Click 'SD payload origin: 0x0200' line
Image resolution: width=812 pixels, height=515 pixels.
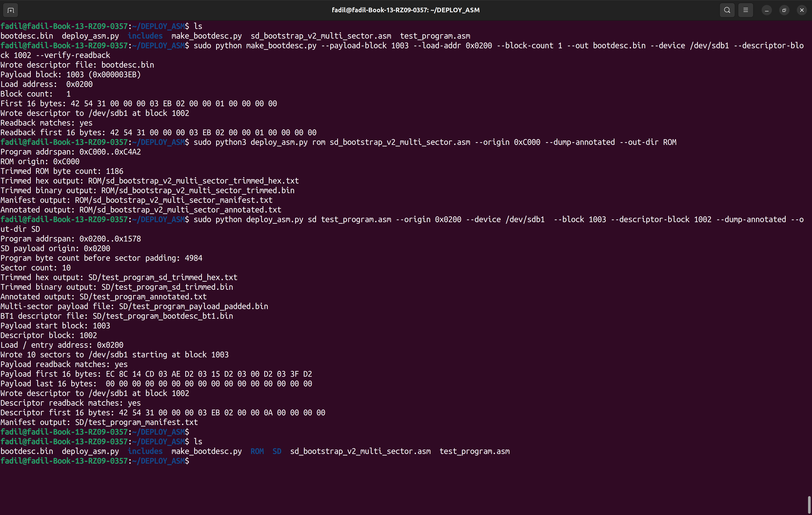[x=55, y=248]
